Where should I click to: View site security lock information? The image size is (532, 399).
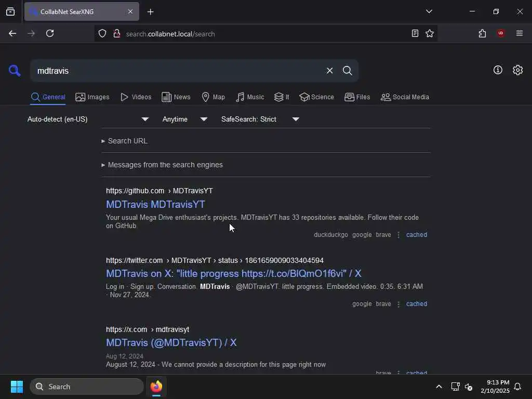tap(117, 34)
